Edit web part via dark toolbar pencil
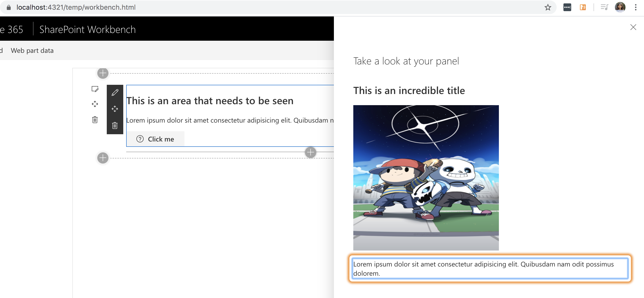Image resolution: width=644 pixels, height=298 pixels. [x=115, y=93]
